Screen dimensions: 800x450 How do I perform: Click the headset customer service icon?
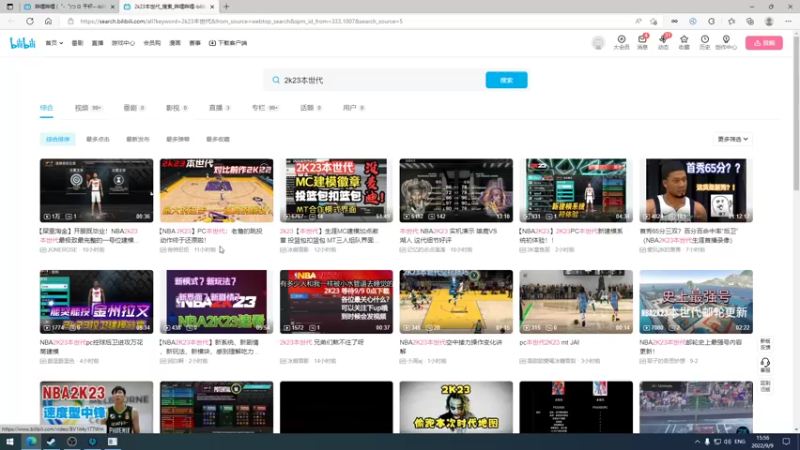[x=765, y=365]
